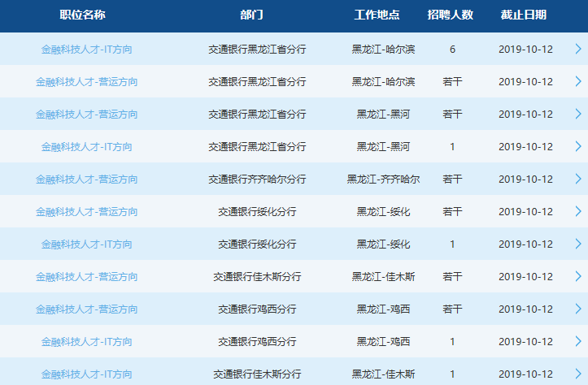
Task: Expand the chevron arrow on the 黑河 营运方向 row
Action: (578, 114)
